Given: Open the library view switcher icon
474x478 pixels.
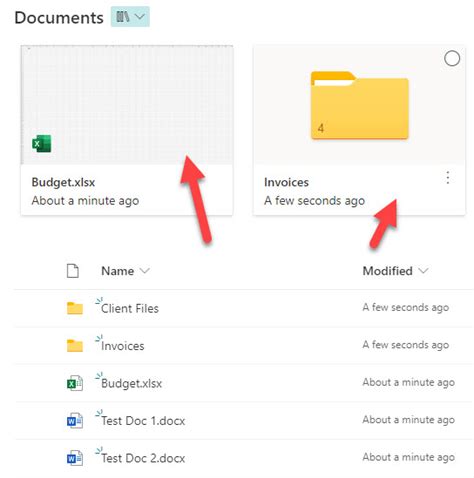Looking at the screenshot, I should coord(123,17).
